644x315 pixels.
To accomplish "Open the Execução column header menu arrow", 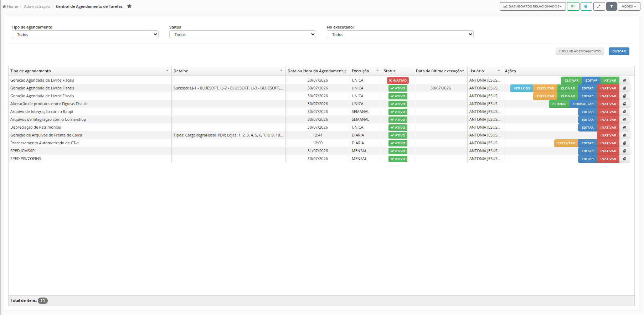I will (x=378, y=71).
